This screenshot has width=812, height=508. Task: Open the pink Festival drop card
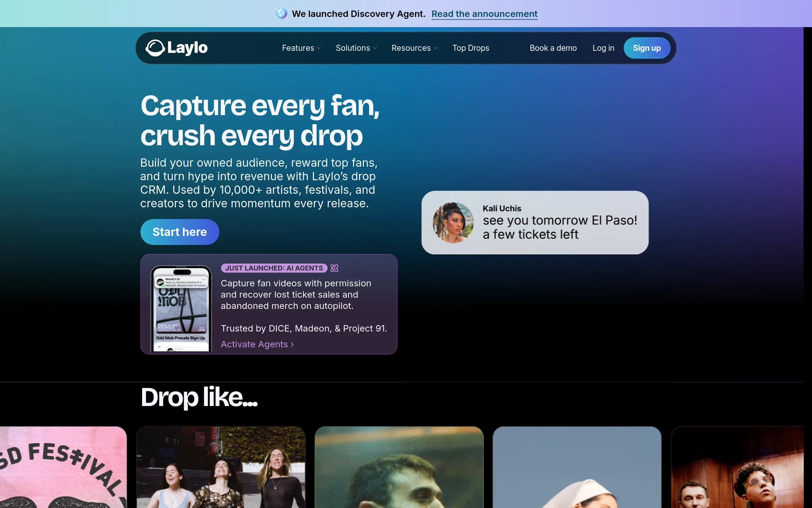point(63,467)
